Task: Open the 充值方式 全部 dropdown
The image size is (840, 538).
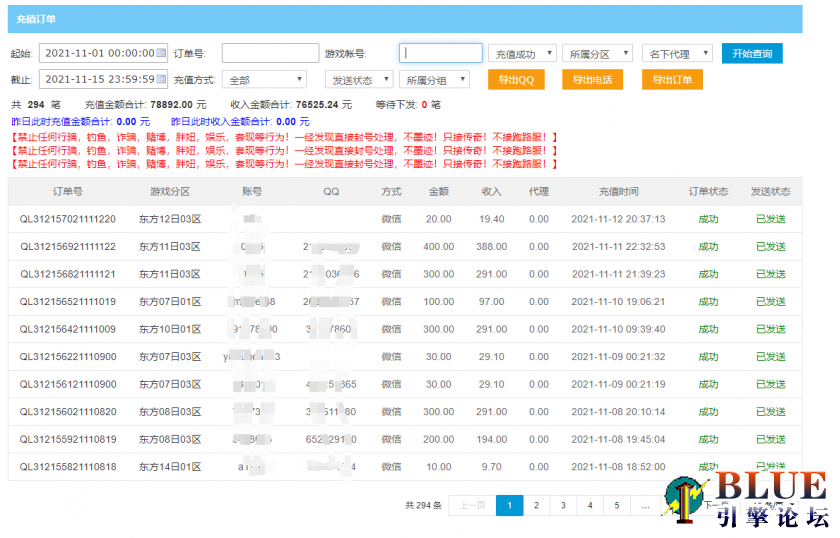Action: point(264,80)
